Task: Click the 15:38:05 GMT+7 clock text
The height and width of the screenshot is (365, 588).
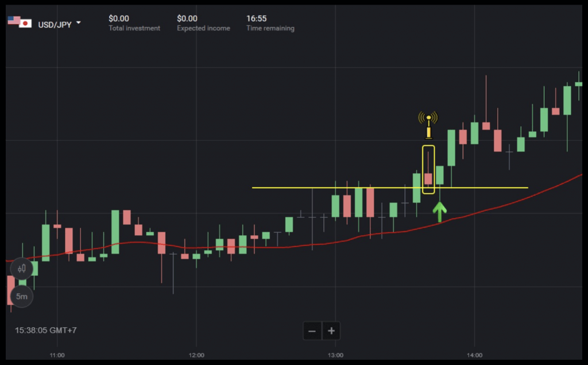Action: (x=46, y=331)
